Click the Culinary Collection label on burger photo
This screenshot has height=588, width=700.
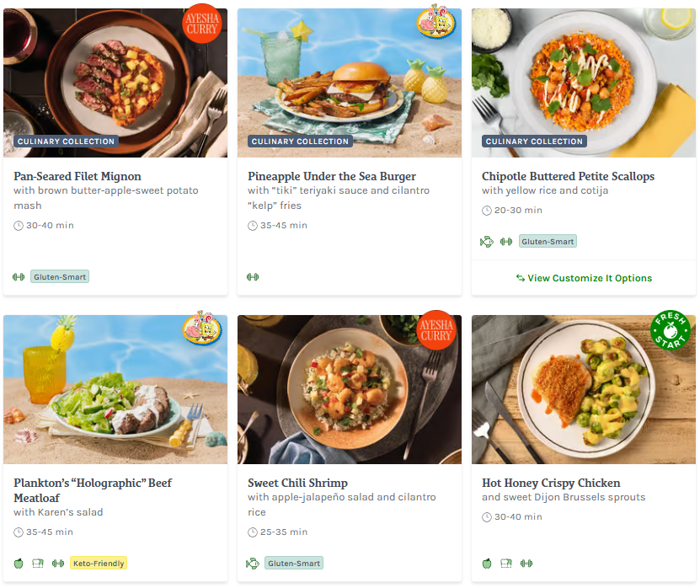[300, 142]
